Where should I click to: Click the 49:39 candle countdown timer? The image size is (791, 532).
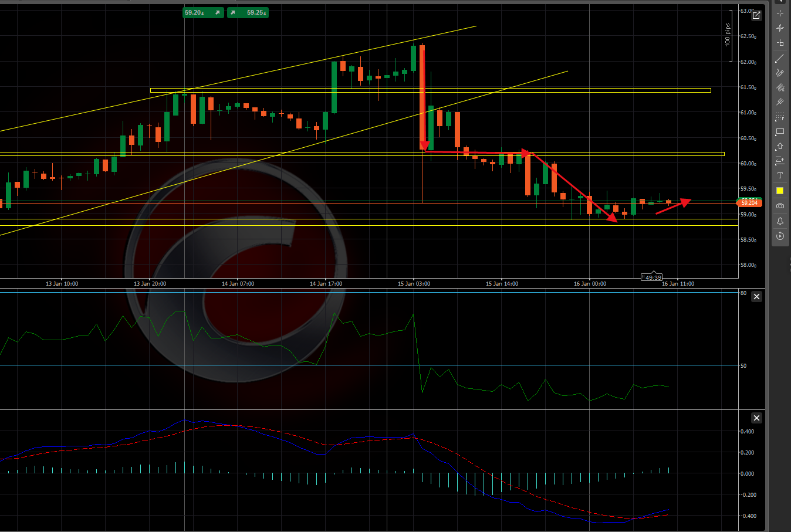652,277
